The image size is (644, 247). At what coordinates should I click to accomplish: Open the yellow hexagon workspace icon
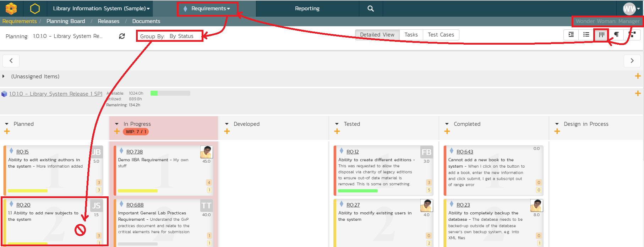click(35, 8)
